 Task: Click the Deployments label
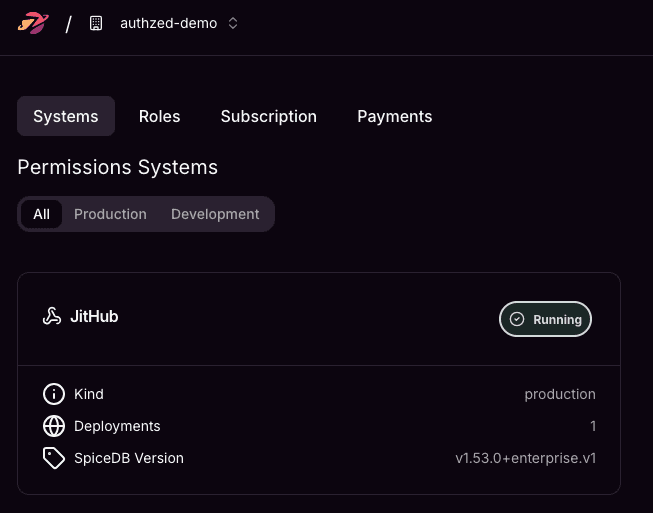pyautogui.click(x=117, y=426)
